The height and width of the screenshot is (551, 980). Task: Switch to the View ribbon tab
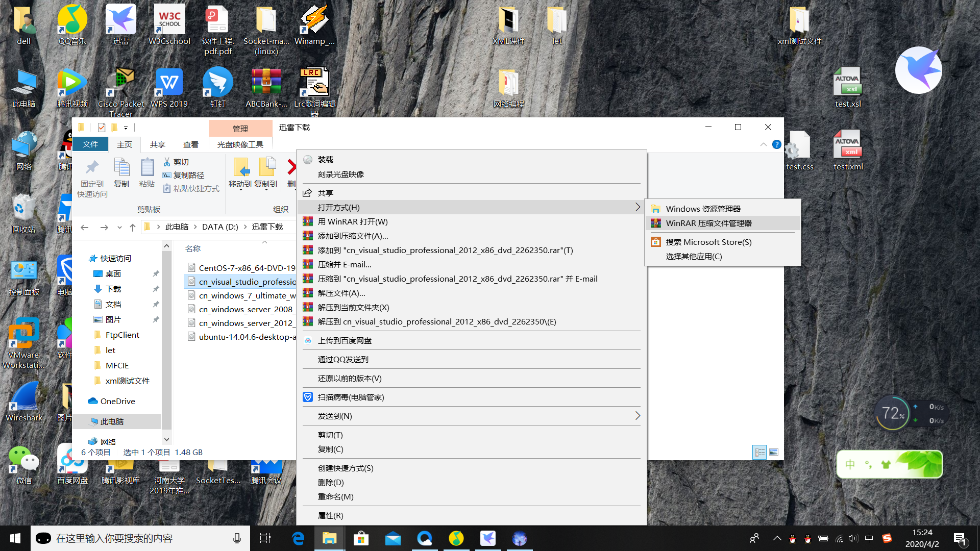[190, 144]
